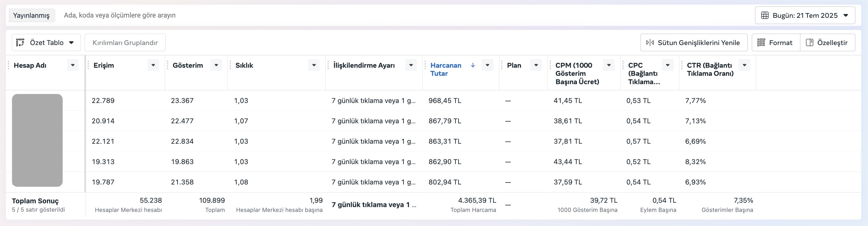Focus the search field Ada, koda veya ölçümlere göre arayın
868x226 pixels.
pos(404,15)
